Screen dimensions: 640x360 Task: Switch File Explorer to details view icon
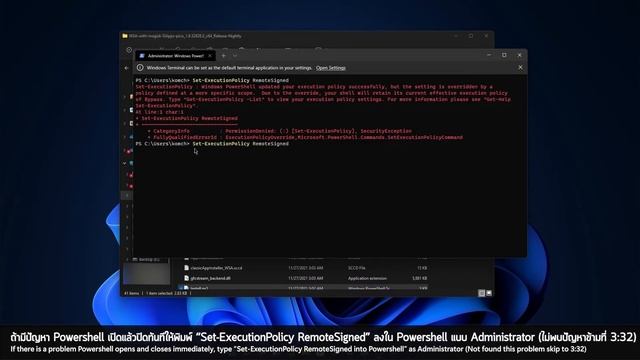pyautogui.click(x=482, y=293)
